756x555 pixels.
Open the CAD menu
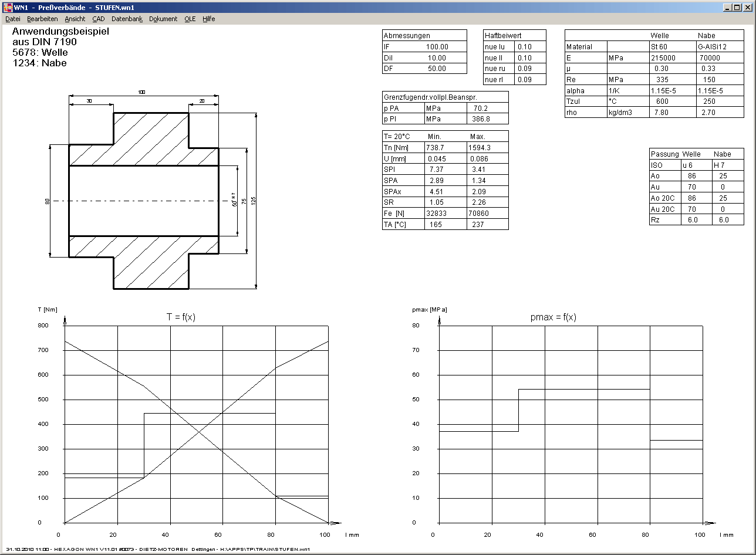click(x=98, y=19)
